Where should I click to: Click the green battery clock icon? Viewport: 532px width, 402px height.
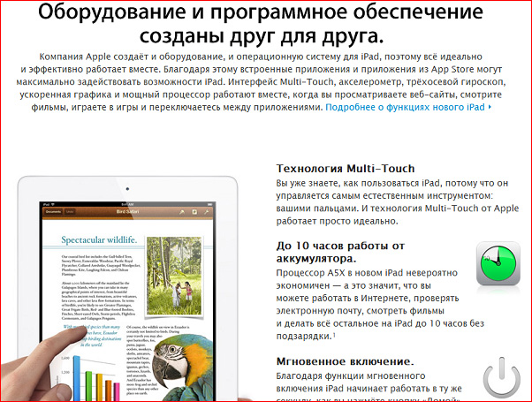coord(498,263)
